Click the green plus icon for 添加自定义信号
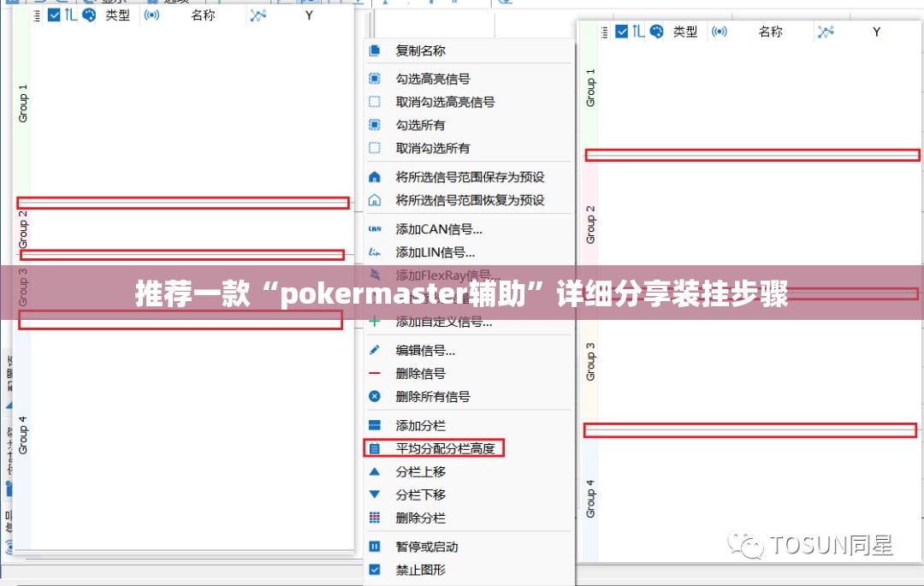The image size is (924, 586). (x=374, y=322)
